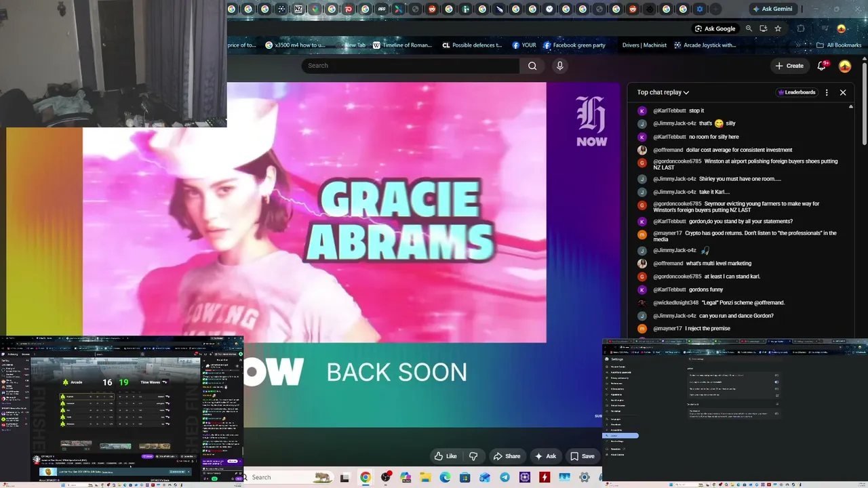This screenshot has height=488, width=868.
Task: Open the 'Possible defences t...' bookmark
Action: tap(472, 45)
